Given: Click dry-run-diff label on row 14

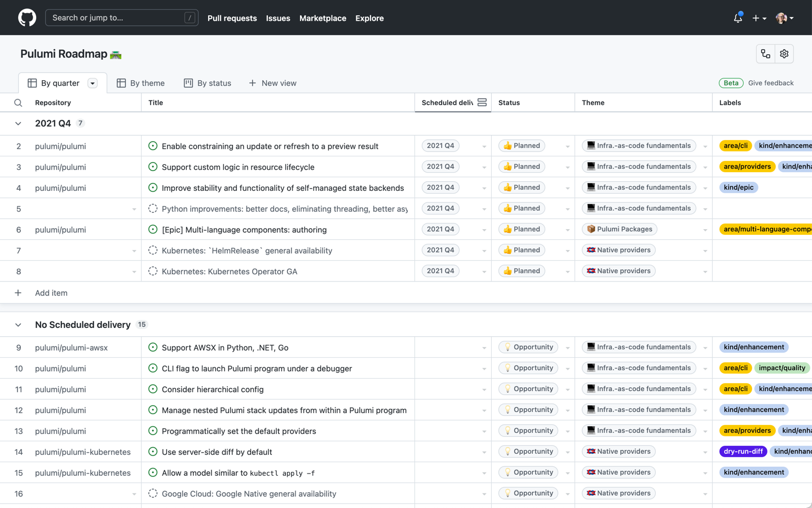Looking at the screenshot, I should click(x=743, y=452).
